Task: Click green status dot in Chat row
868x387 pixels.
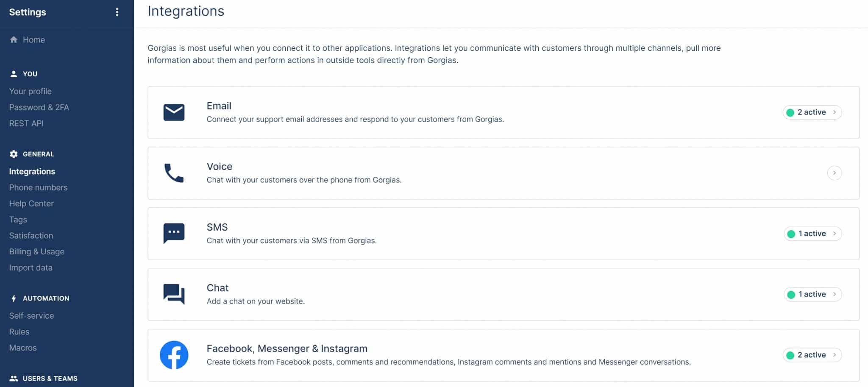Action: [791, 294]
